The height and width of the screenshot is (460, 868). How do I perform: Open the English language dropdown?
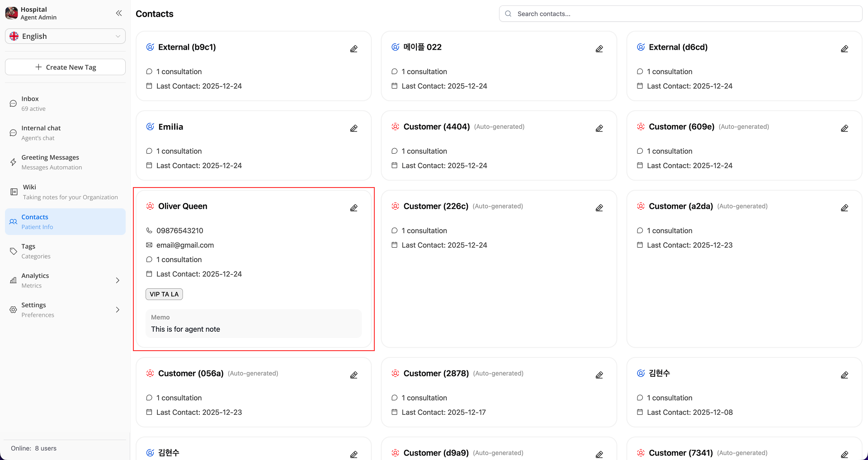pyautogui.click(x=65, y=36)
